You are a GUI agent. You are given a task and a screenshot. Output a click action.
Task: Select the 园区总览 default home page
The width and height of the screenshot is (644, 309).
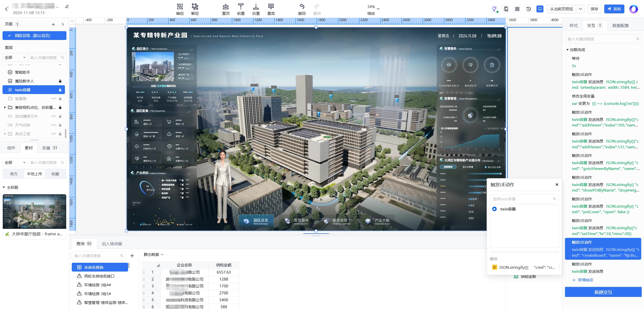(x=34, y=36)
